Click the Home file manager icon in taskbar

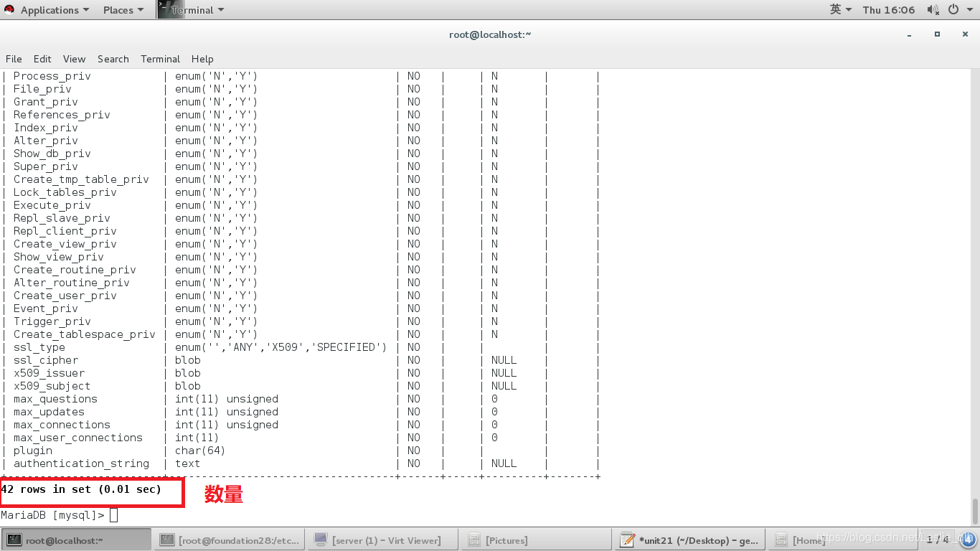[781, 540]
